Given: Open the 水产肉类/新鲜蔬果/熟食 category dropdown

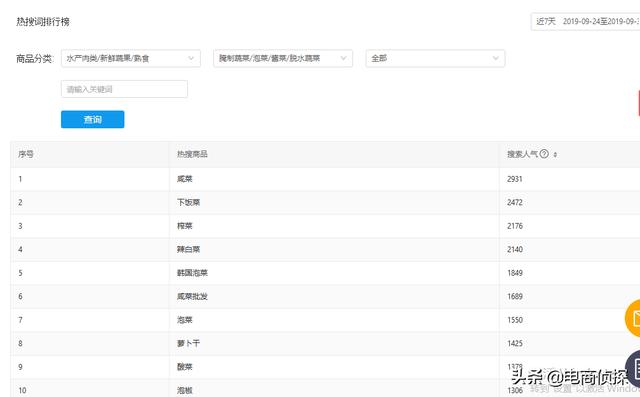Looking at the screenshot, I should pyautogui.click(x=131, y=58).
